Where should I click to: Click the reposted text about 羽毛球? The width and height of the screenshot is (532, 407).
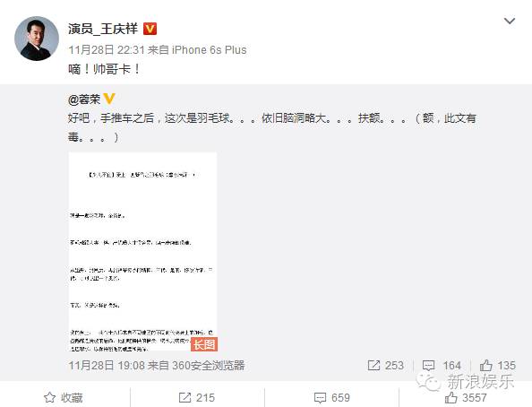(x=272, y=127)
